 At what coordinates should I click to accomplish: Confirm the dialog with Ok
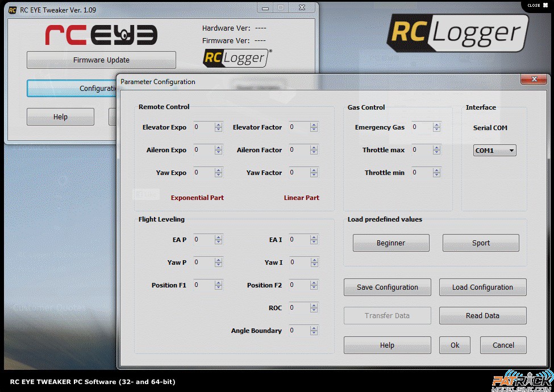click(x=455, y=345)
